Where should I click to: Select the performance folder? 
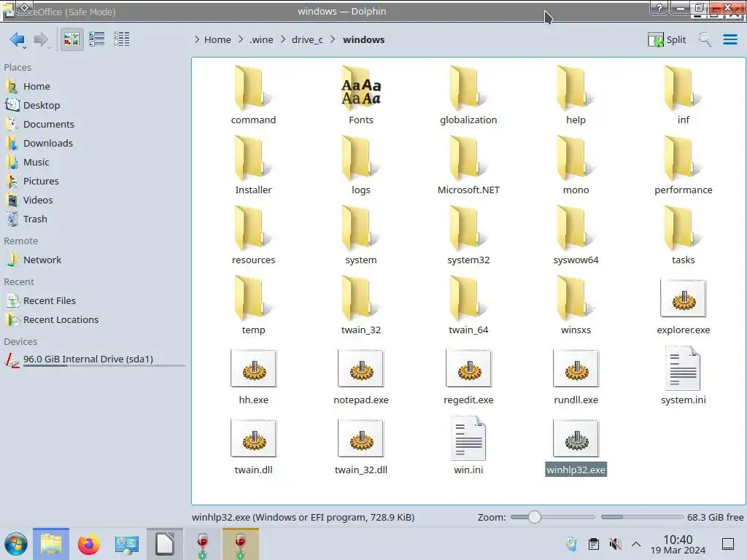(x=683, y=166)
